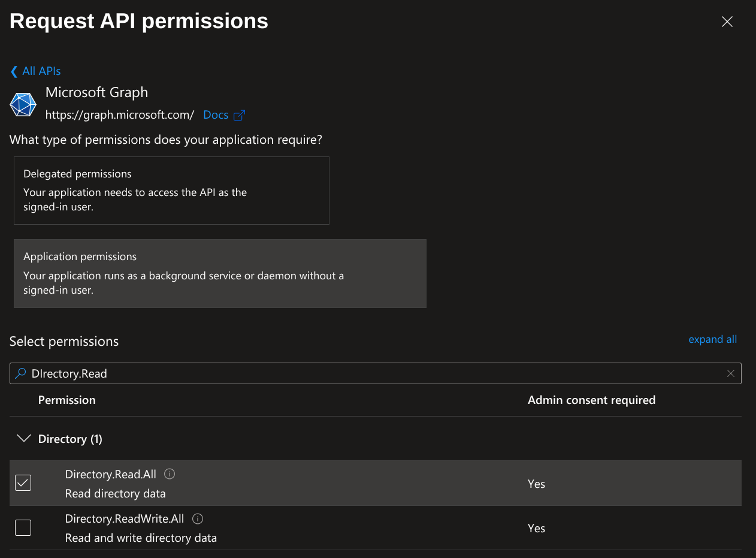The image size is (756, 558).
Task: Select Application permissions option
Action: tap(220, 273)
